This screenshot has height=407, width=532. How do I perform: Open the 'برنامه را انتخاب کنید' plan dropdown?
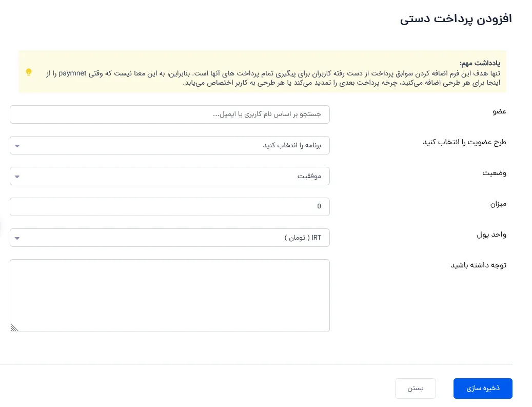170,145
